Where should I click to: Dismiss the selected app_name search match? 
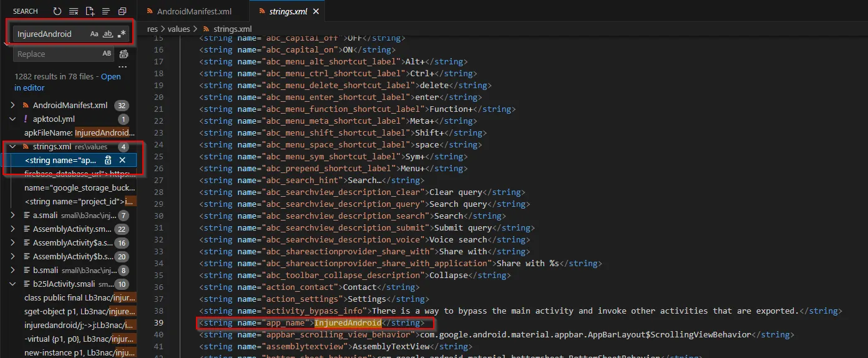tap(122, 161)
